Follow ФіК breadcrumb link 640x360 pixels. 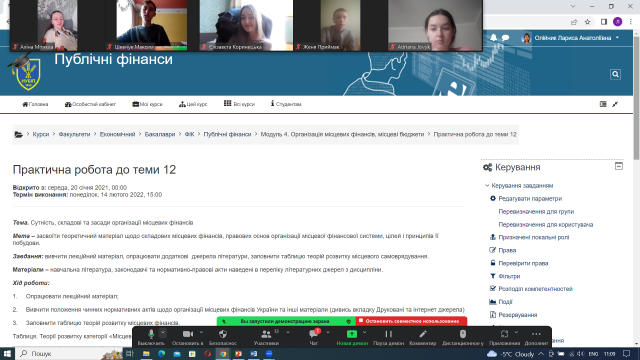189,134
